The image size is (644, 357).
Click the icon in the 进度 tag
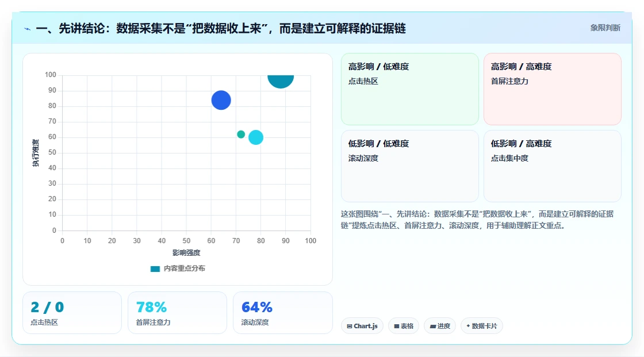pos(432,326)
